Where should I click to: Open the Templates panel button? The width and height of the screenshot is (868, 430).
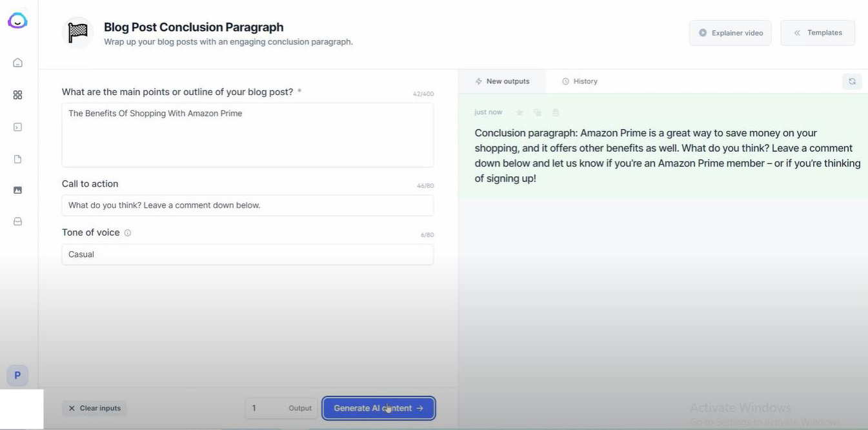(818, 33)
